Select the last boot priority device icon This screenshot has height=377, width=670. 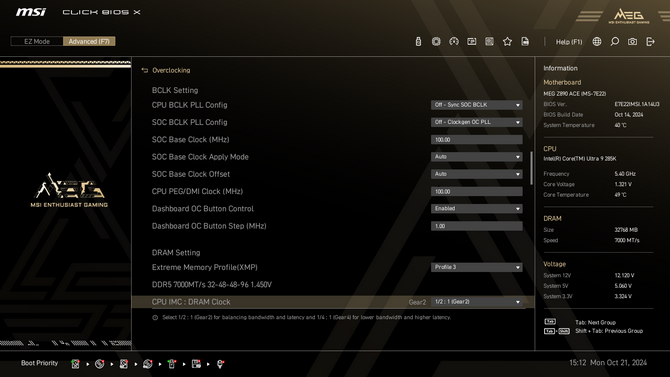[220, 364]
